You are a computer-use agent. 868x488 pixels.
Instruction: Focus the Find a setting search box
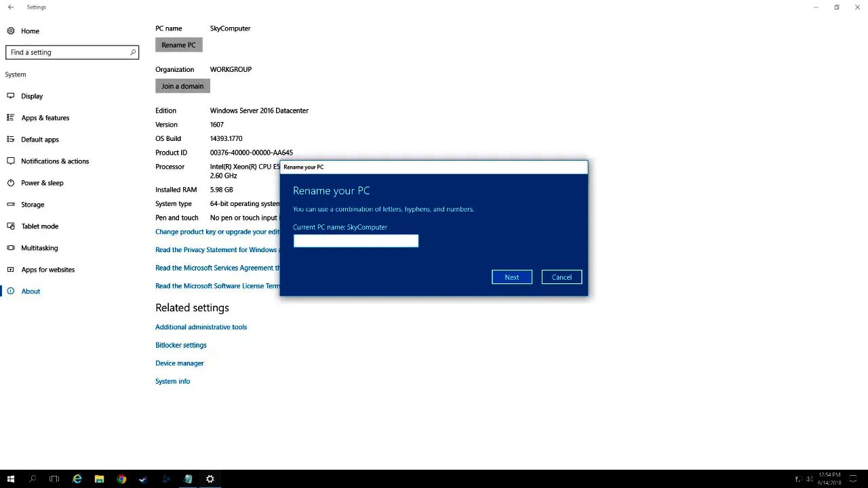pos(72,52)
